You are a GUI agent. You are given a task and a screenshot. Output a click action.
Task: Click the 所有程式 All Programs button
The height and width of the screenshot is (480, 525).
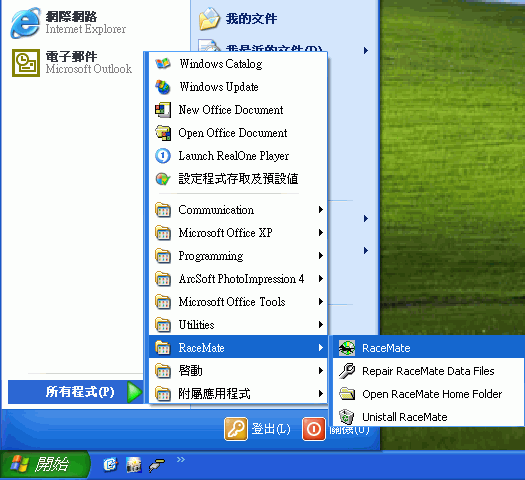[x=76, y=392]
